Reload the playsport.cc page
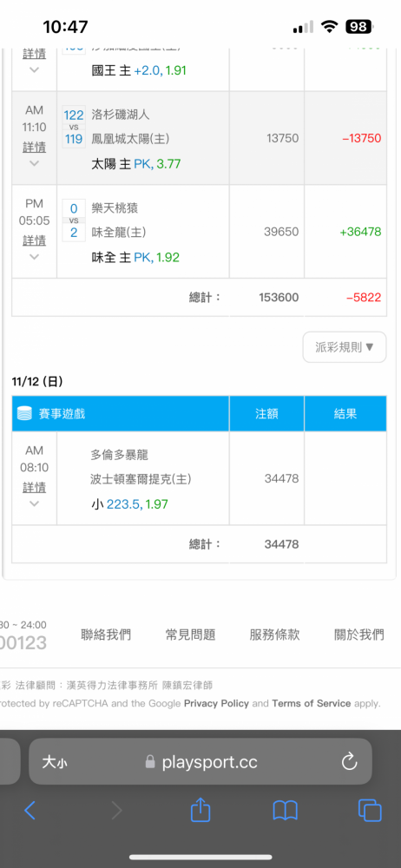The height and width of the screenshot is (868, 401). coord(349,762)
